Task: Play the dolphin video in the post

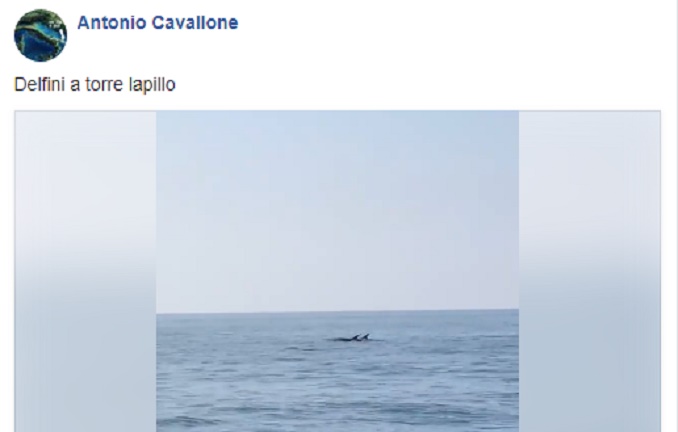Action: (337, 271)
